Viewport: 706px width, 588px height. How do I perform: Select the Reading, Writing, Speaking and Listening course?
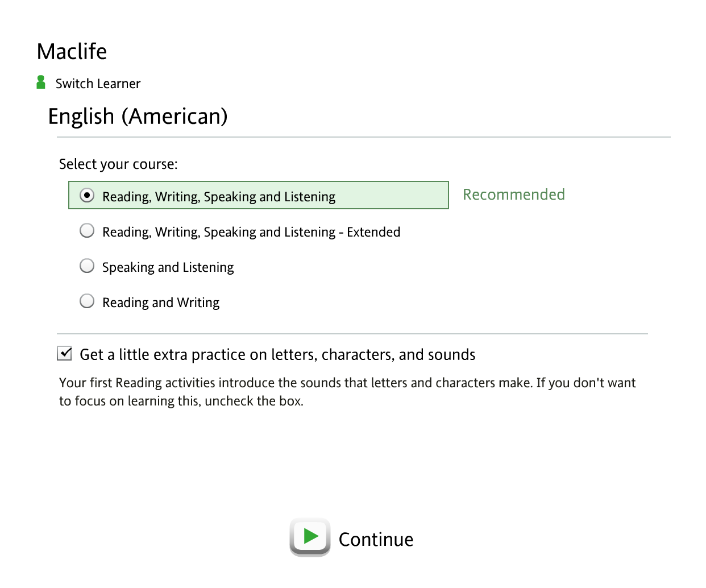(86, 195)
